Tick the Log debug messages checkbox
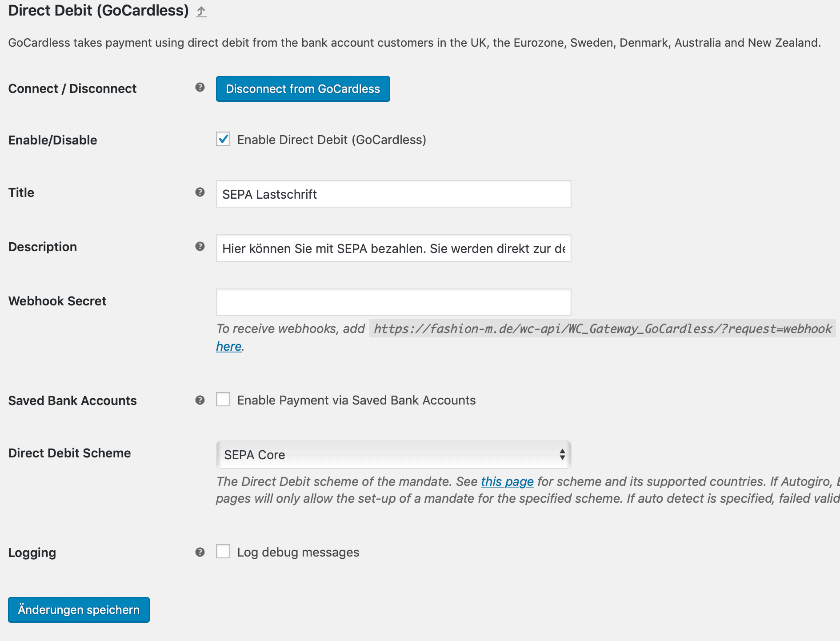Image resolution: width=840 pixels, height=641 pixels. point(223,552)
